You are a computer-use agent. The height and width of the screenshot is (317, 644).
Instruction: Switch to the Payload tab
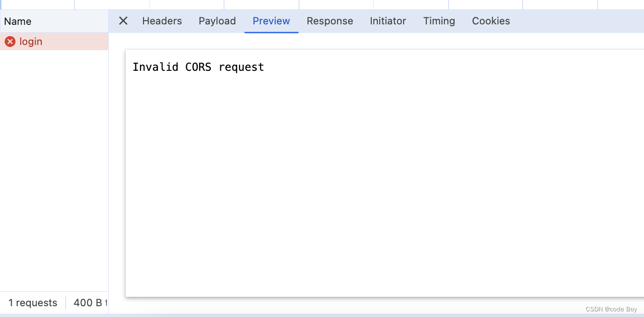[217, 21]
